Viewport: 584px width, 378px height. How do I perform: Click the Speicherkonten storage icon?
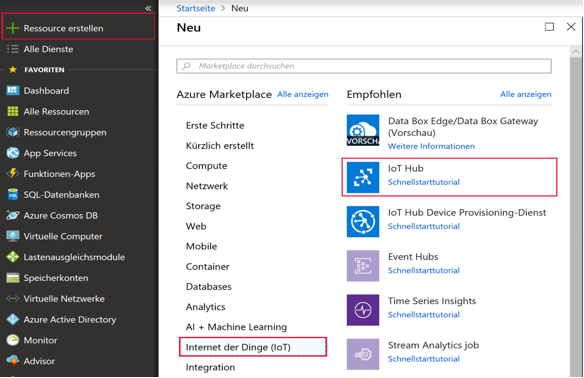click(13, 278)
